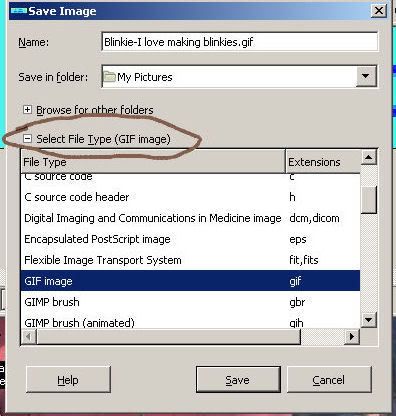This screenshot has width=396, height=416.
Task: Select Flexible Image Transport System type
Action: click(x=190, y=260)
